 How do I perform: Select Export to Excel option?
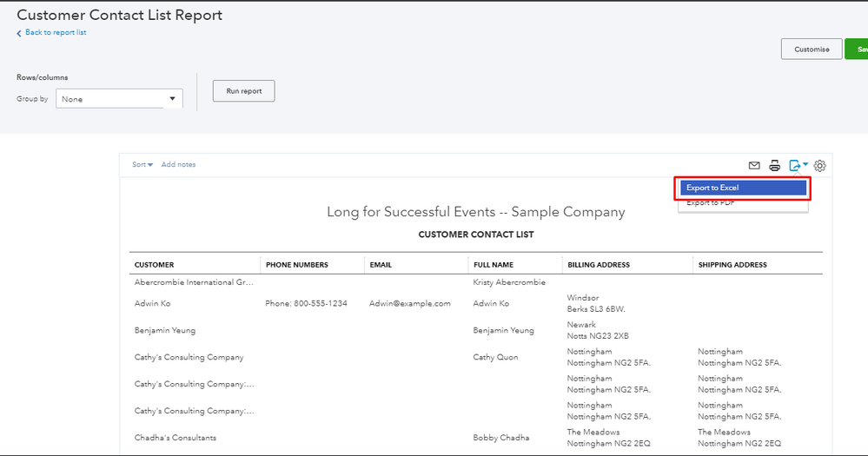[744, 188]
